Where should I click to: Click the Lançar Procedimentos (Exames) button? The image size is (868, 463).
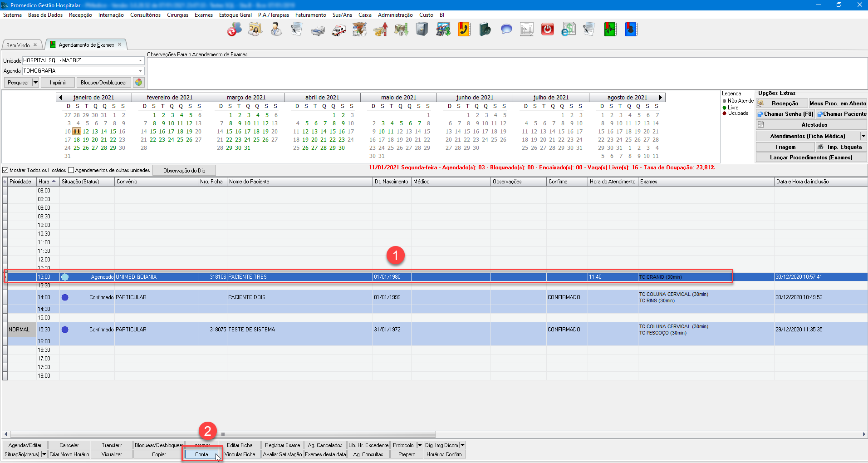pyautogui.click(x=811, y=158)
